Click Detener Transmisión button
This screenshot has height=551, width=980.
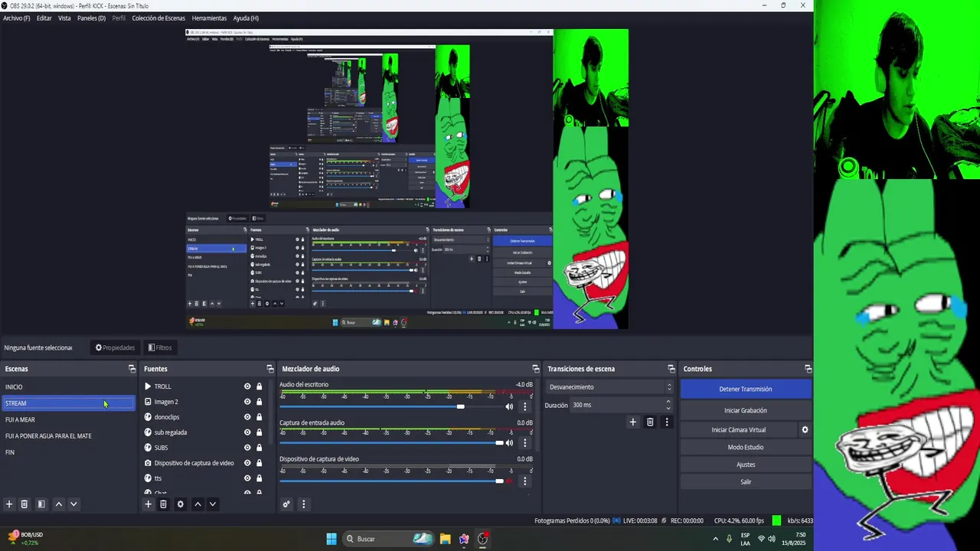click(746, 390)
